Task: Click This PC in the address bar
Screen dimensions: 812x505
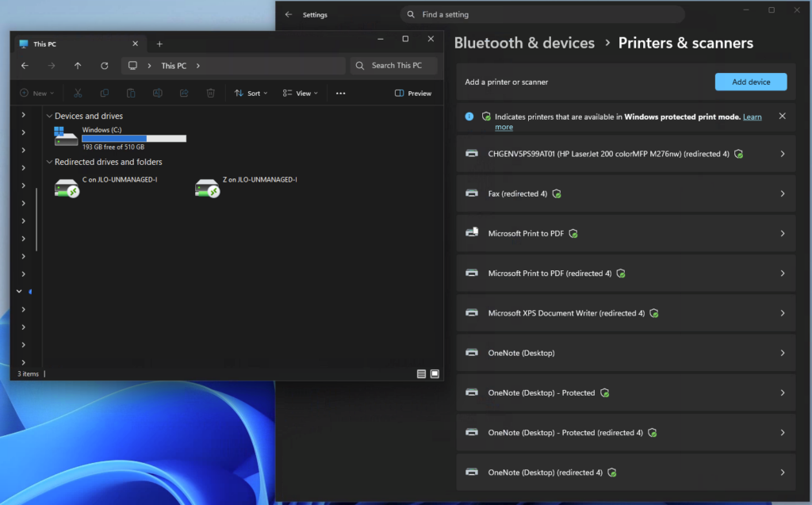Action: click(174, 66)
